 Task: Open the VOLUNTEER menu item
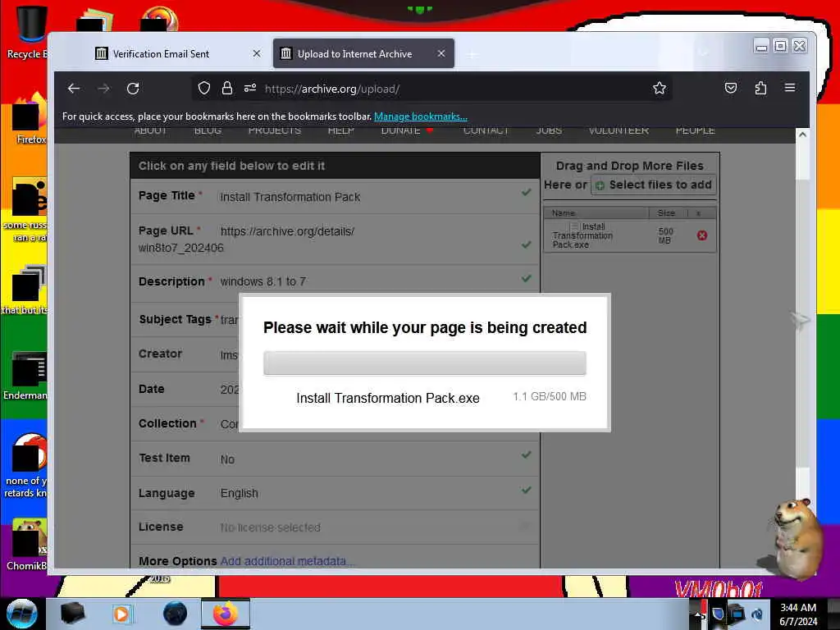(619, 130)
